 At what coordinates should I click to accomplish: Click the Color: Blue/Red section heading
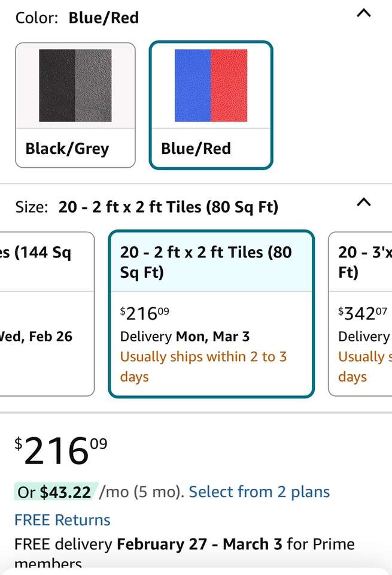pyautogui.click(x=77, y=18)
